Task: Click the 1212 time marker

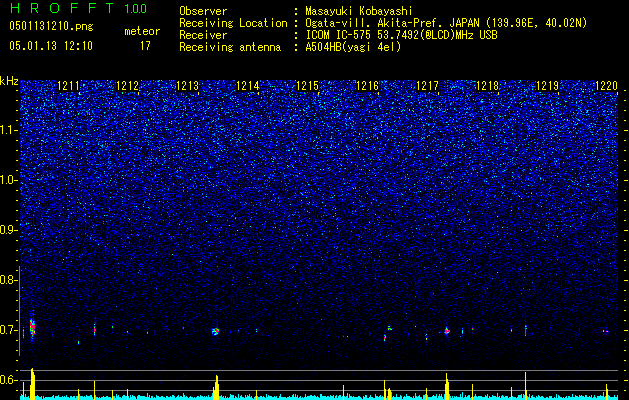Action: click(128, 85)
